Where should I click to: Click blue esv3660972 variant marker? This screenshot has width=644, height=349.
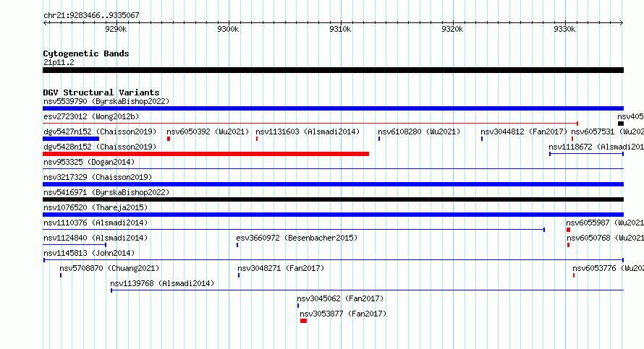click(x=237, y=245)
